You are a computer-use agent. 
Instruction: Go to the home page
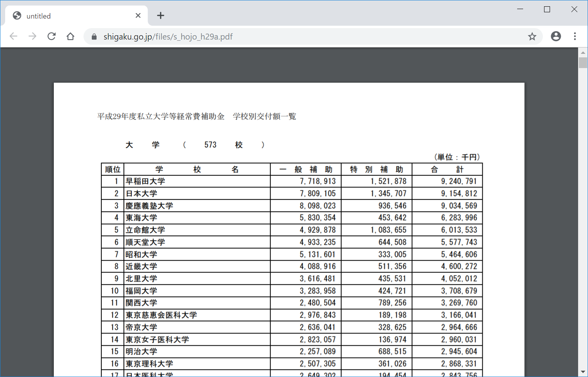(x=70, y=36)
